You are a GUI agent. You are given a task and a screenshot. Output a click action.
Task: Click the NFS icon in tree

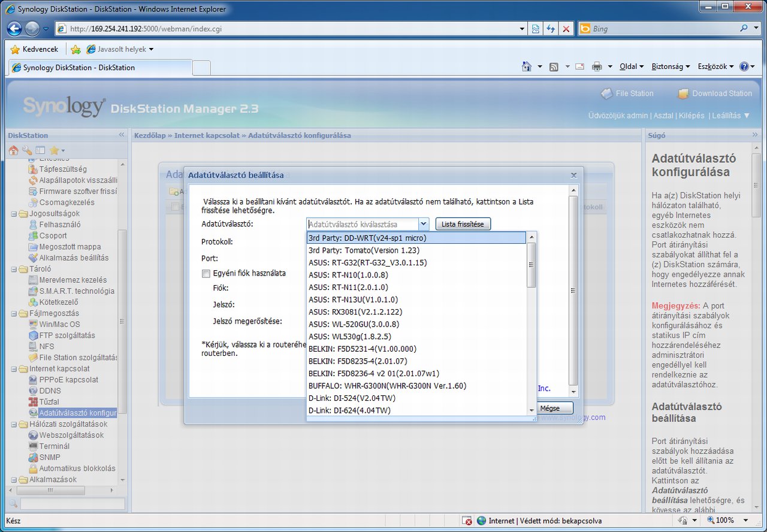[x=34, y=346]
